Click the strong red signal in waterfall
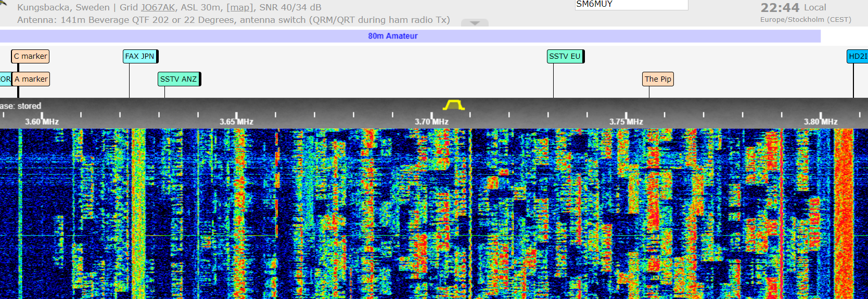Viewport: 868px width, 299px height. point(844,208)
